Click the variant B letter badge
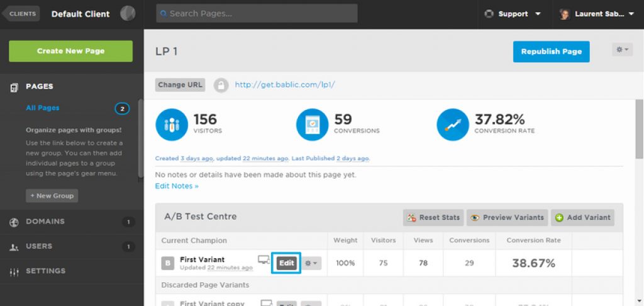 (x=167, y=263)
